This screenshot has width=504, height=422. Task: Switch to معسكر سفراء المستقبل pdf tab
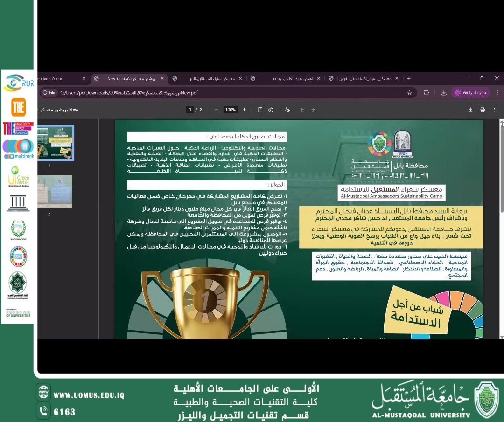207,78
